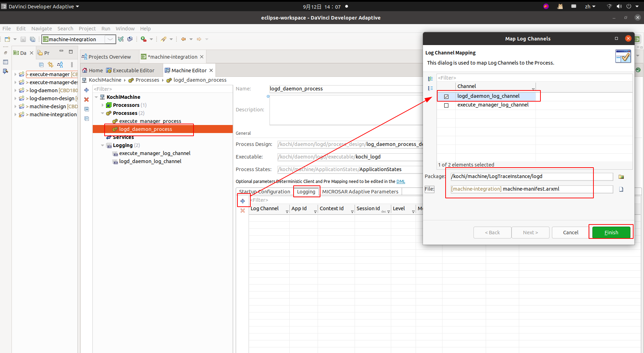
Task: Select execute_manager_process tree item
Action: point(150,121)
